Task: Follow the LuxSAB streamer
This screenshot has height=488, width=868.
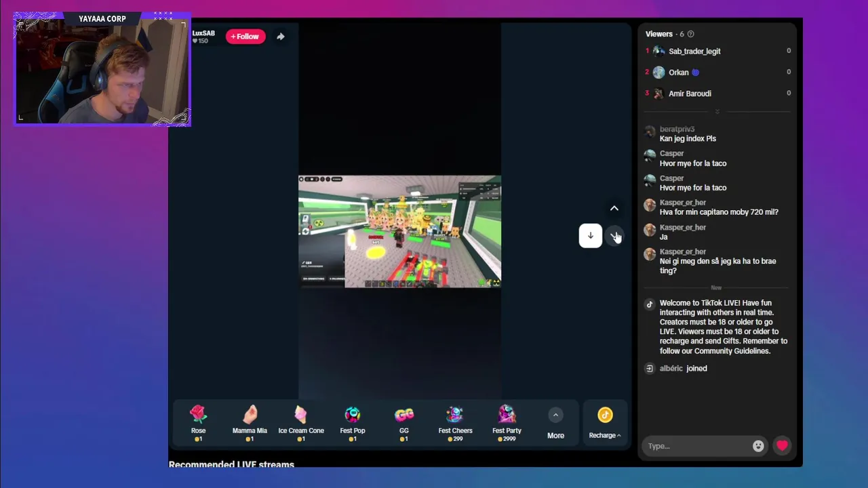Action: pos(245,37)
